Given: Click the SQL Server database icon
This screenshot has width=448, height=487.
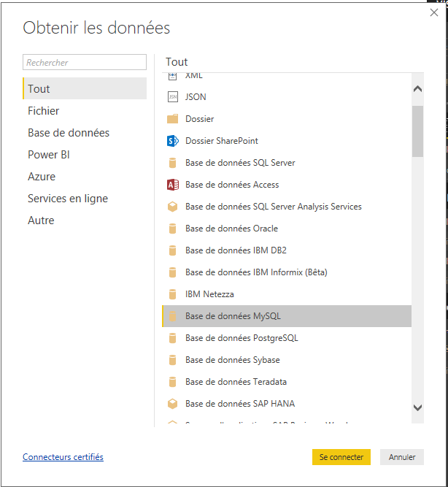Looking at the screenshot, I should click(x=173, y=163).
